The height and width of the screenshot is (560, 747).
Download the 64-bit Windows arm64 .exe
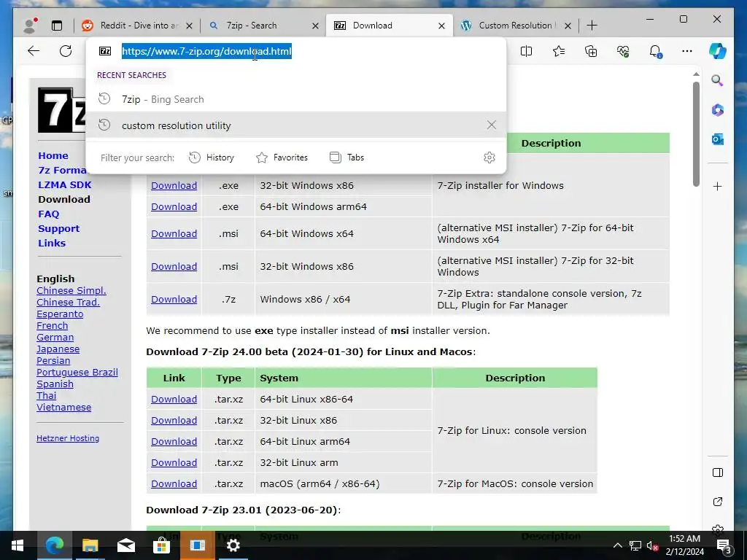(x=174, y=206)
